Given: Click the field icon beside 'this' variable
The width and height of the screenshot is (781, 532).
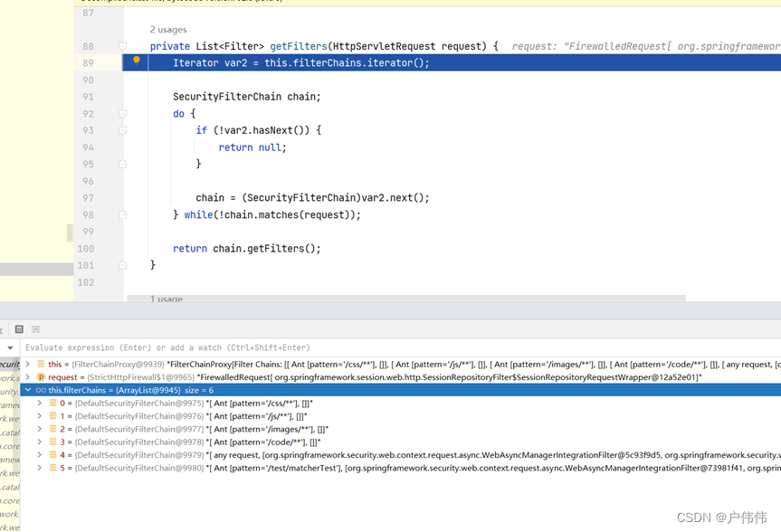Looking at the screenshot, I should click(41, 364).
